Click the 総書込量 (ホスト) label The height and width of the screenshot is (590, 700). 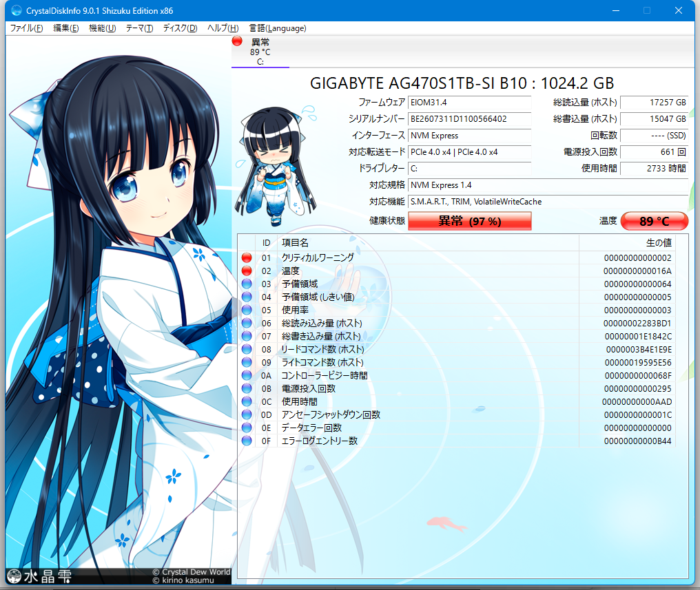[585, 119]
